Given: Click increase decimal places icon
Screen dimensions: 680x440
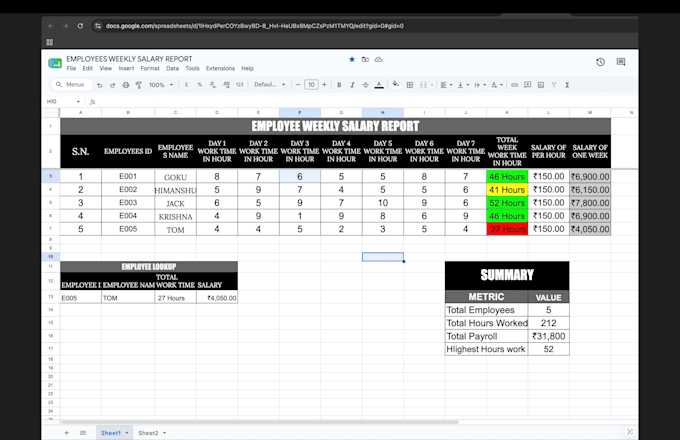Looking at the screenshot, I should (226, 85).
